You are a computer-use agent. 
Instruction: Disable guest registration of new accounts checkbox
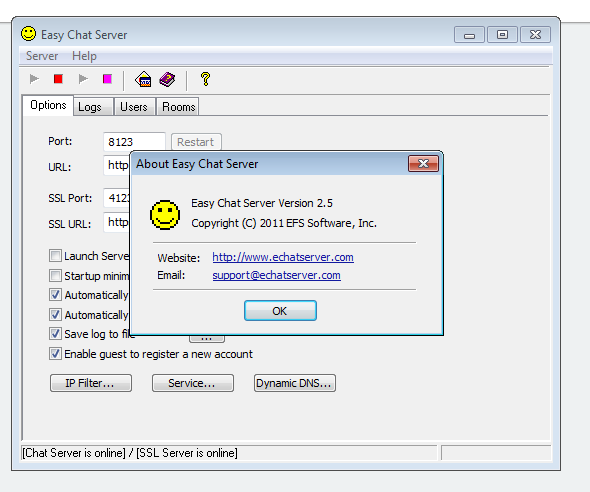click(x=55, y=354)
